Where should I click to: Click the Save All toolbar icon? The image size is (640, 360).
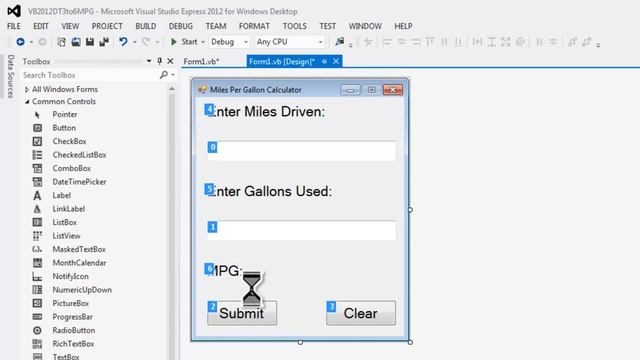(x=104, y=42)
